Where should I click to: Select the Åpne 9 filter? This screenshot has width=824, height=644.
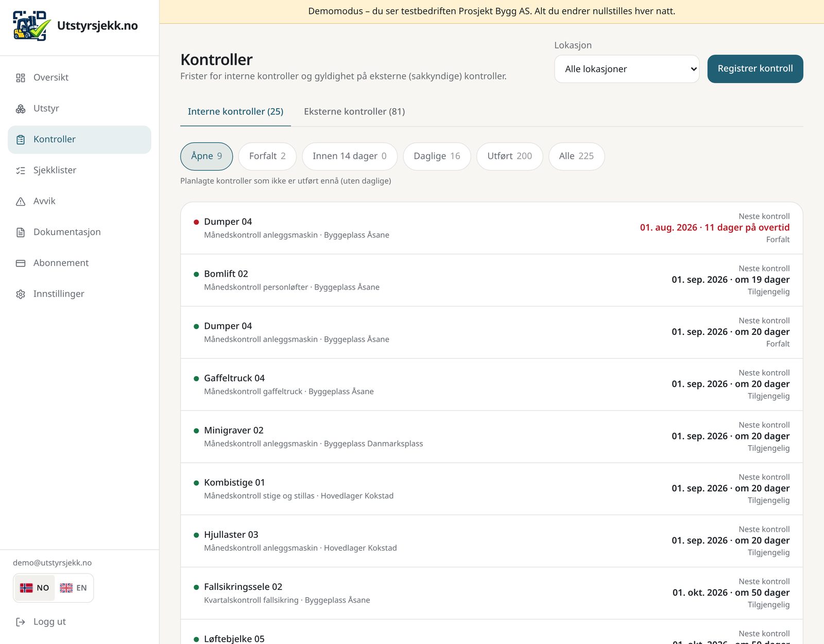(x=207, y=156)
